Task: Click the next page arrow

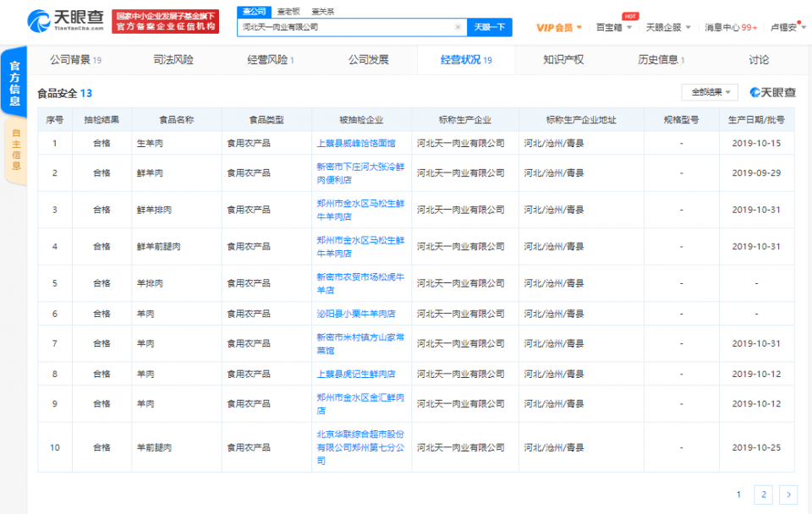Action: 788,495
